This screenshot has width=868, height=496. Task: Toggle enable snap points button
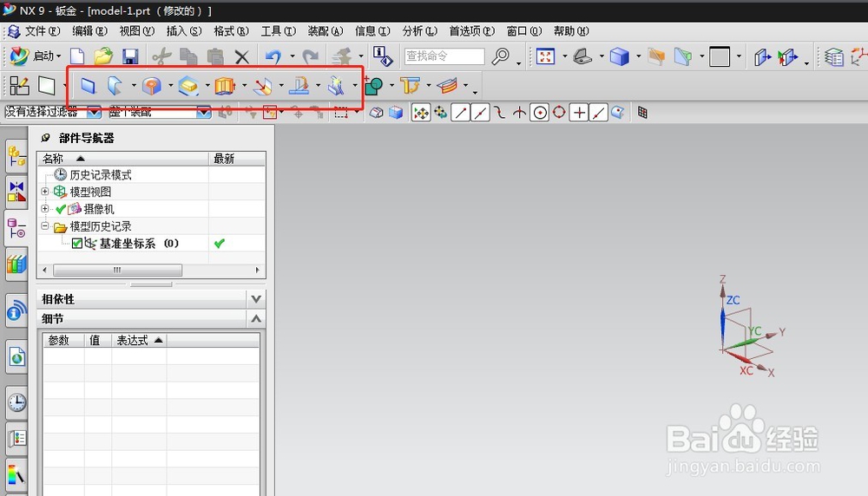point(421,113)
